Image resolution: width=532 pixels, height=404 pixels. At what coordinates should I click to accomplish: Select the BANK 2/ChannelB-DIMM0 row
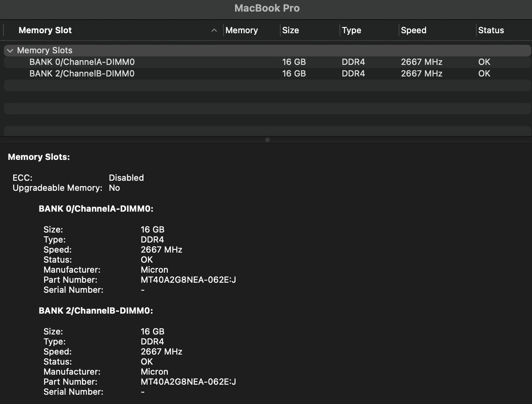click(267, 74)
